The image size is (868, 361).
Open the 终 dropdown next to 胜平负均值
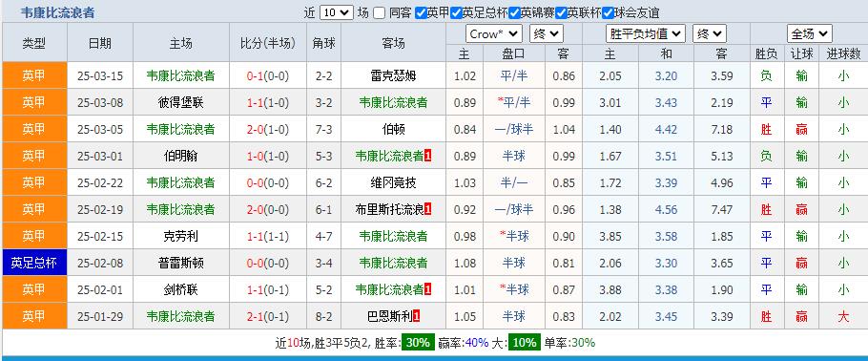(x=709, y=33)
